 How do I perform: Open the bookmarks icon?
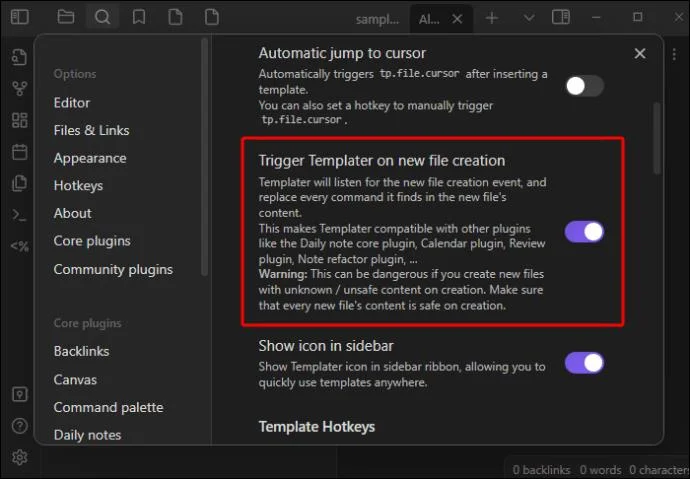[x=139, y=17]
